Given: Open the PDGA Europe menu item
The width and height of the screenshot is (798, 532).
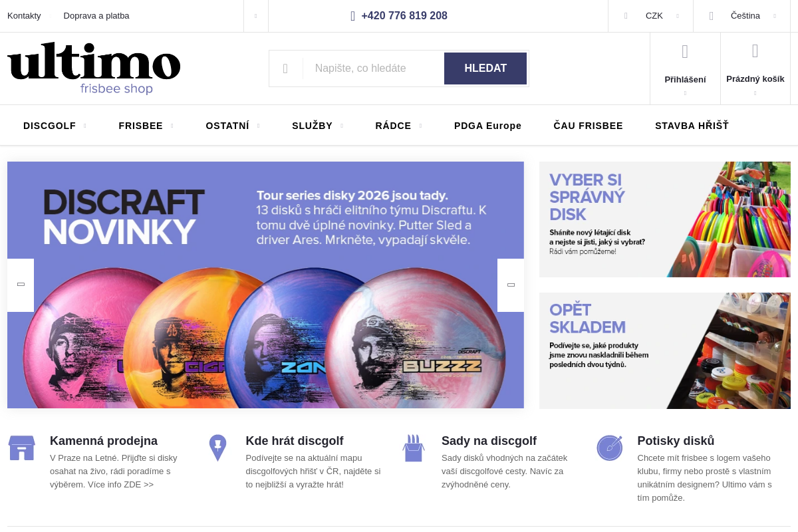Looking at the screenshot, I should click(x=487, y=126).
